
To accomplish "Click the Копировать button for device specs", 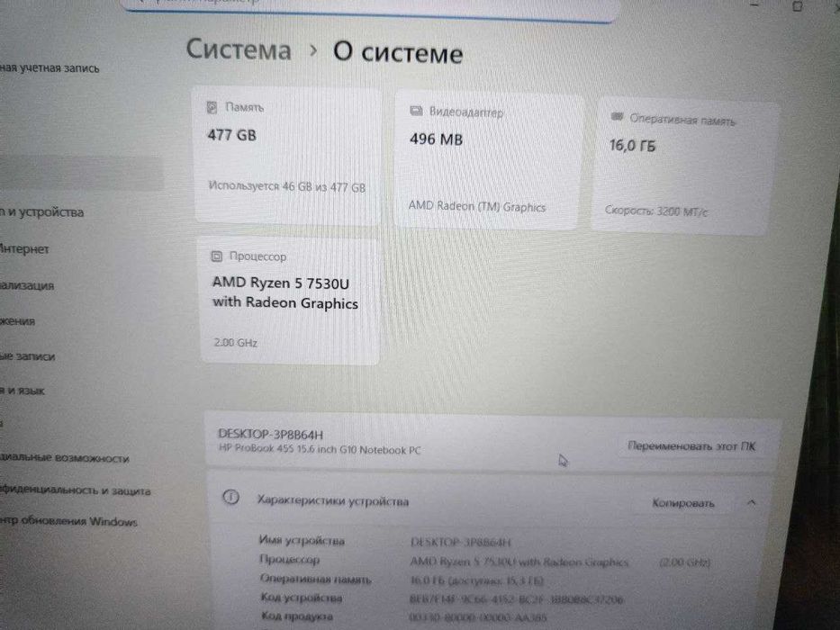I will coord(683,503).
